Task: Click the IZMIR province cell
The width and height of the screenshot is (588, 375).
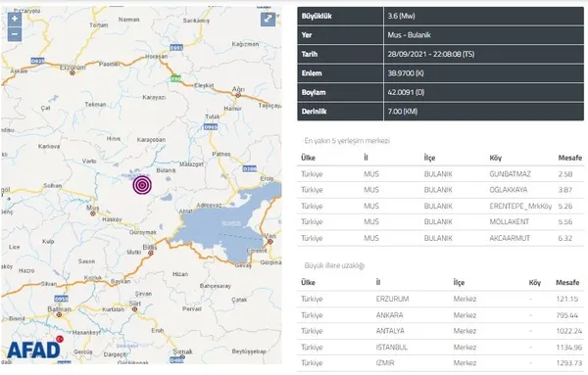Action: pos(385,363)
